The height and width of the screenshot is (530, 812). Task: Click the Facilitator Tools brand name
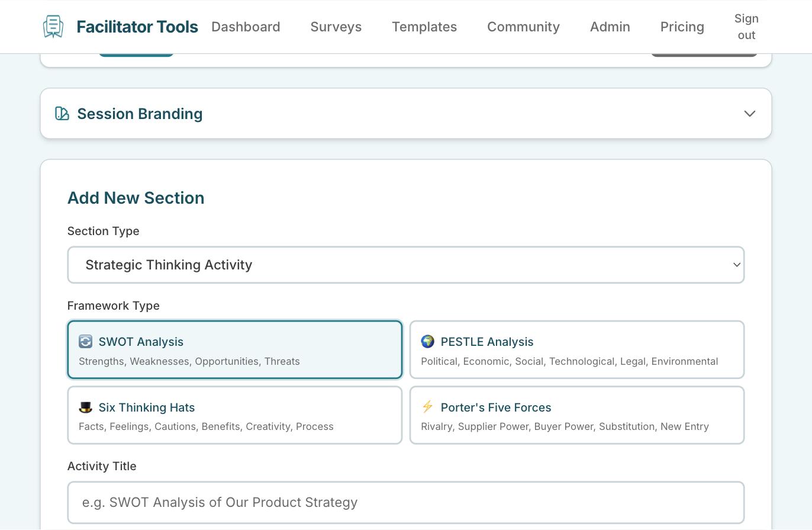137,27
